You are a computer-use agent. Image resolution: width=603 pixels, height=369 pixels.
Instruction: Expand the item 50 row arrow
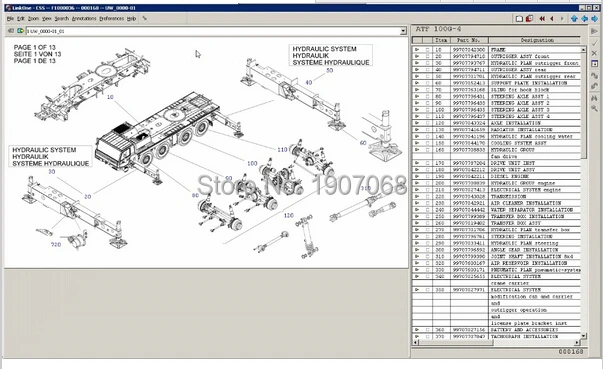(x=417, y=76)
